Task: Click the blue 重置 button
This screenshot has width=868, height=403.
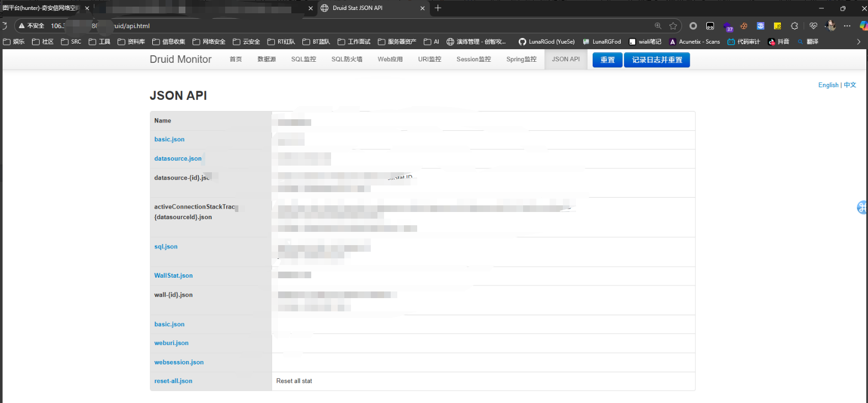Action: click(x=608, y=60)
